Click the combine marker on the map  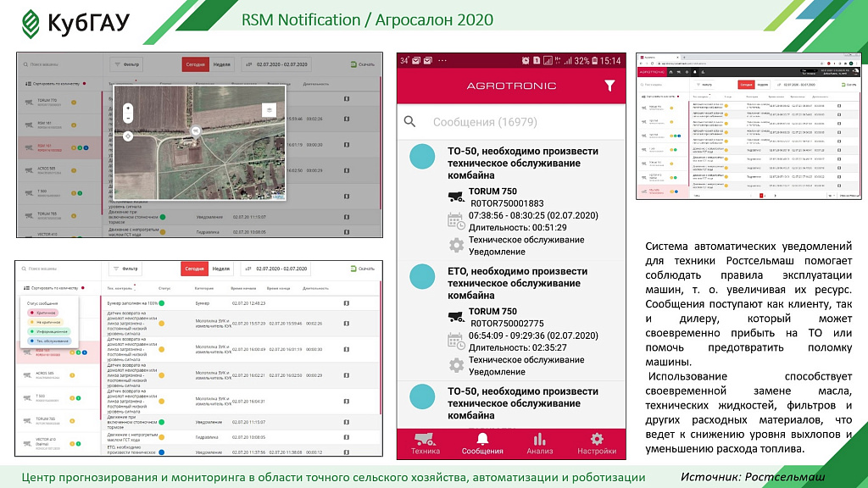pos(196,130)
